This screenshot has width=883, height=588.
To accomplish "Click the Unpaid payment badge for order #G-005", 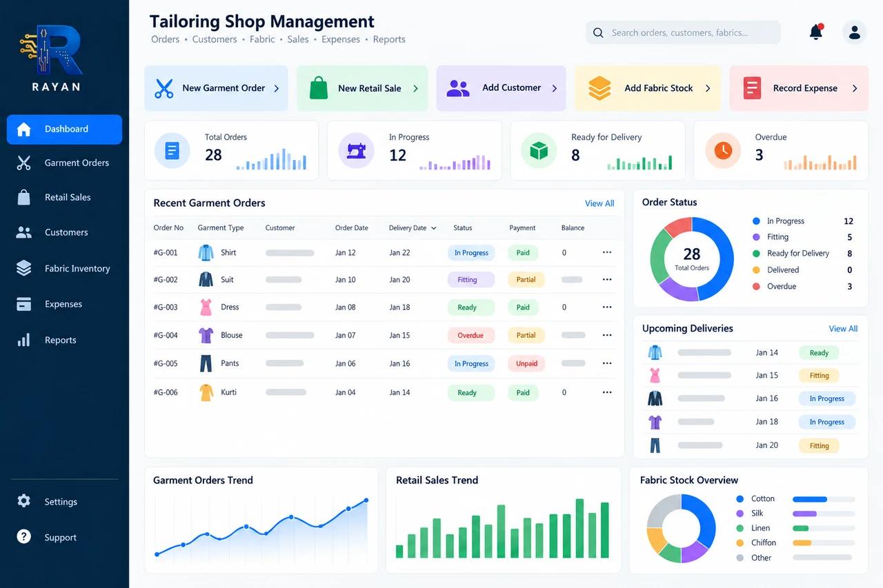I will (x=526, y=364).
